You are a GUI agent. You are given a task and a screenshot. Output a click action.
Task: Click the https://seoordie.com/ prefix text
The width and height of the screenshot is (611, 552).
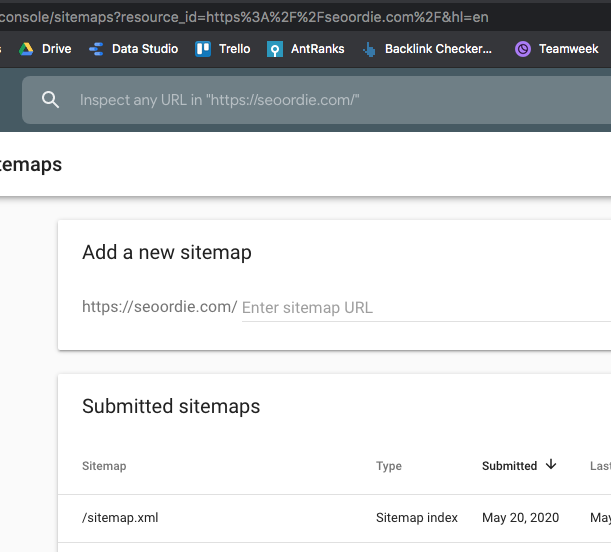(x=159, y=307)
